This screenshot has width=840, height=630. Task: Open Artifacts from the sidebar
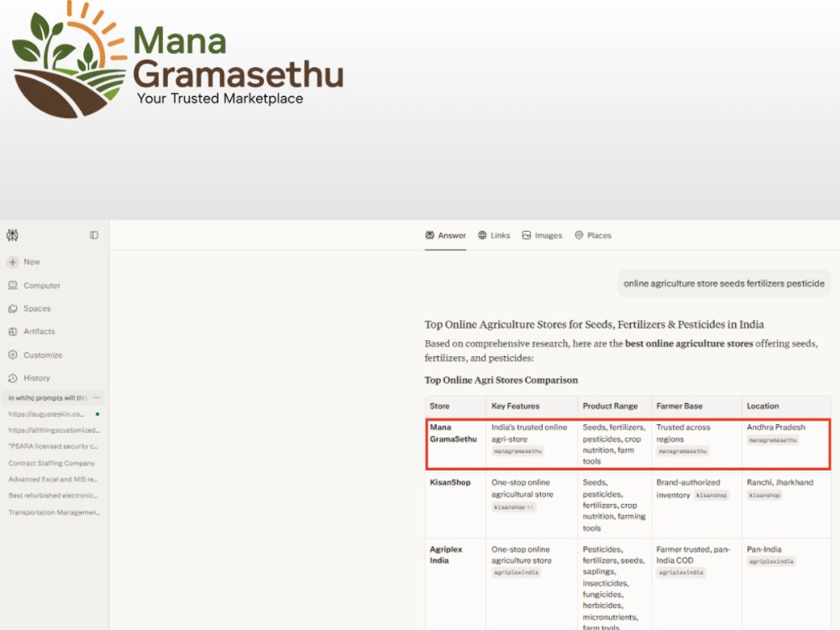(x=32, y=332)
